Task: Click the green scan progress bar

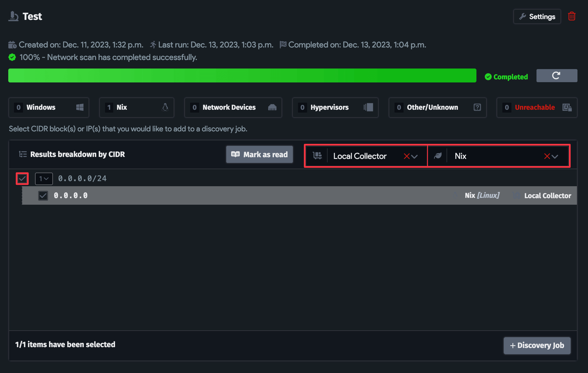Action: click(x=242, y=76)
